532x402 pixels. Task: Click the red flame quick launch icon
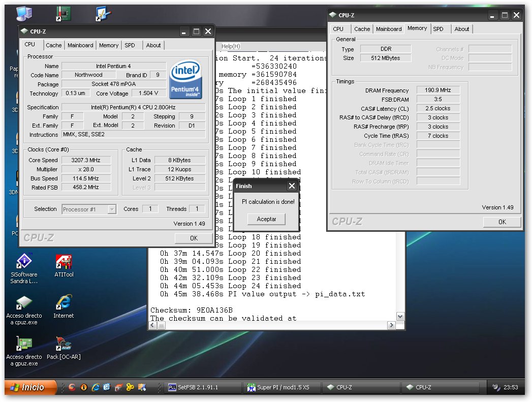[118, 387]
